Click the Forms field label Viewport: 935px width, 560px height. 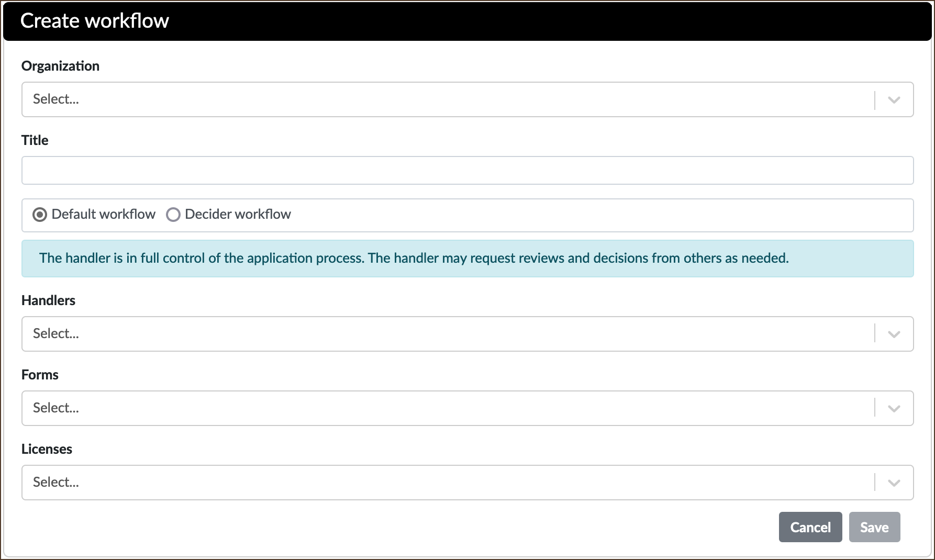pos(40,375)
